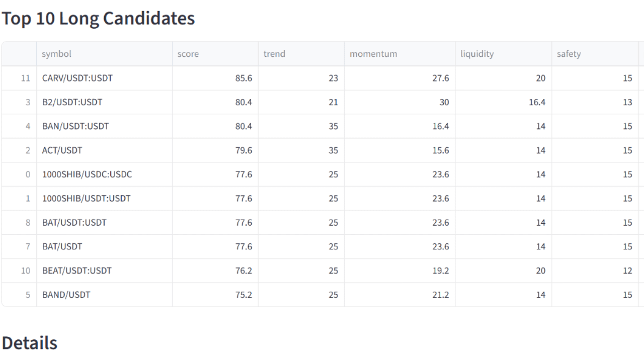Image resolution: width=644 pixels, height=362 pixels.
Task: Click the 1000SHIB/USDT:USDT symbol cell
Action: [x=87, y=199]
